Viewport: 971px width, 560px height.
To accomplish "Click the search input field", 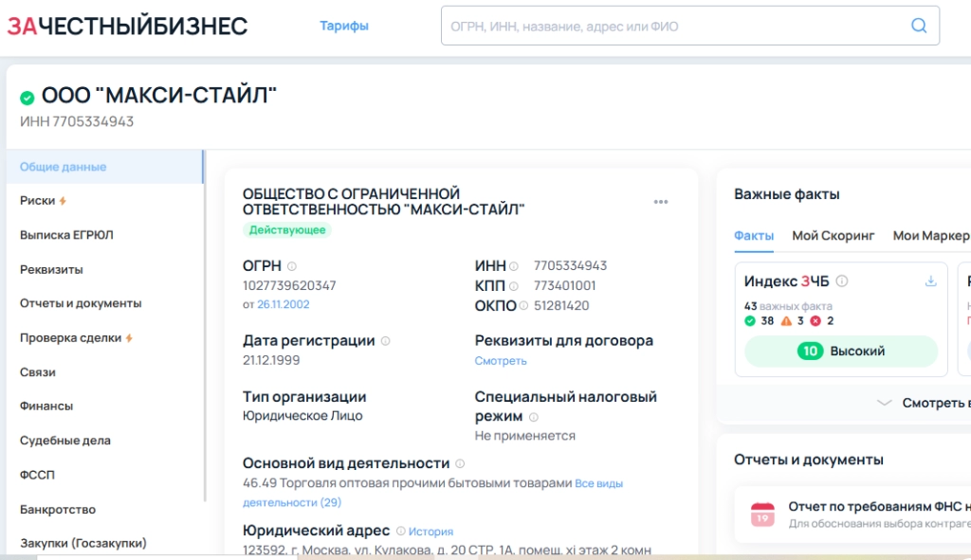I will point(673,27).
